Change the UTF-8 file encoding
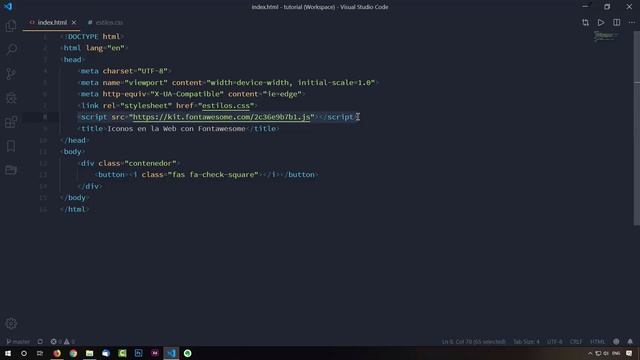Image resolution: width=640 pixels, height=360 pixels. [554, 342]
